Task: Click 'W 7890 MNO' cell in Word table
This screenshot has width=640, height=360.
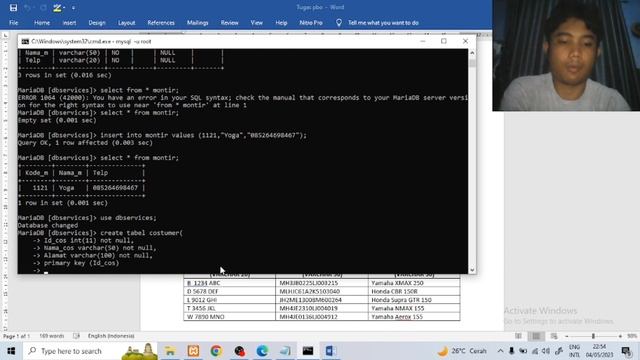Action: (229, 317)
